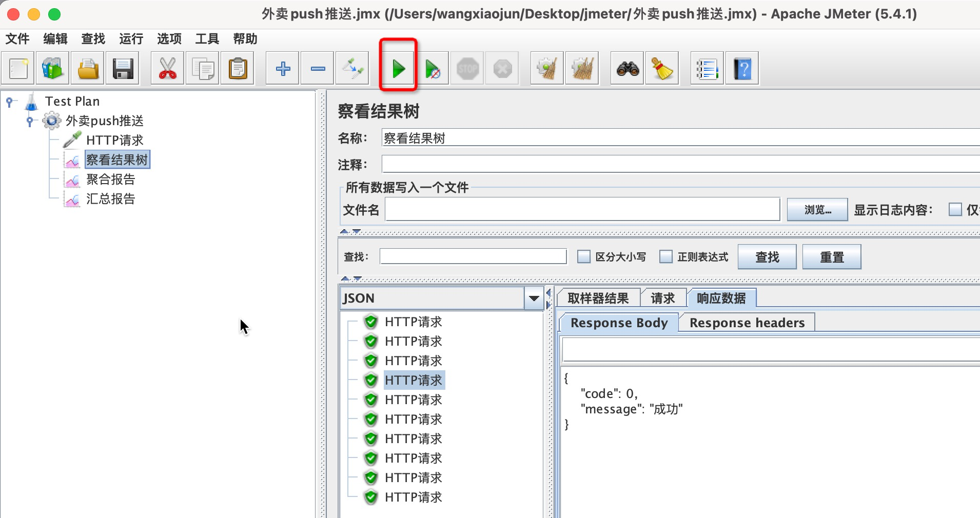Collapse all nodes with the minus icon
The height and width of the screenshot is (518, 980).
318,68
